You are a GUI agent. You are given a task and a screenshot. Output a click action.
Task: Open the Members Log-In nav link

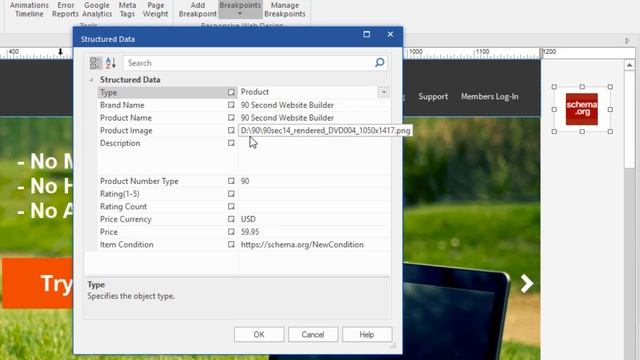(489, 97)
